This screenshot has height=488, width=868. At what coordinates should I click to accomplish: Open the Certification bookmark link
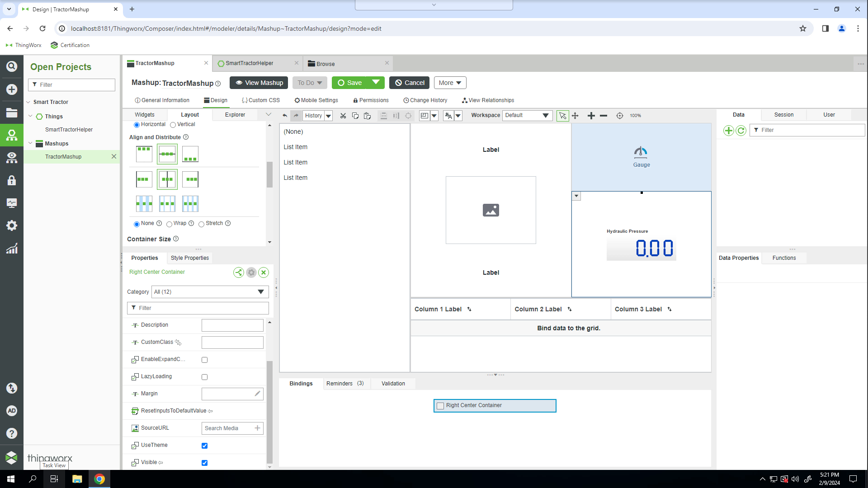(70, 45)
